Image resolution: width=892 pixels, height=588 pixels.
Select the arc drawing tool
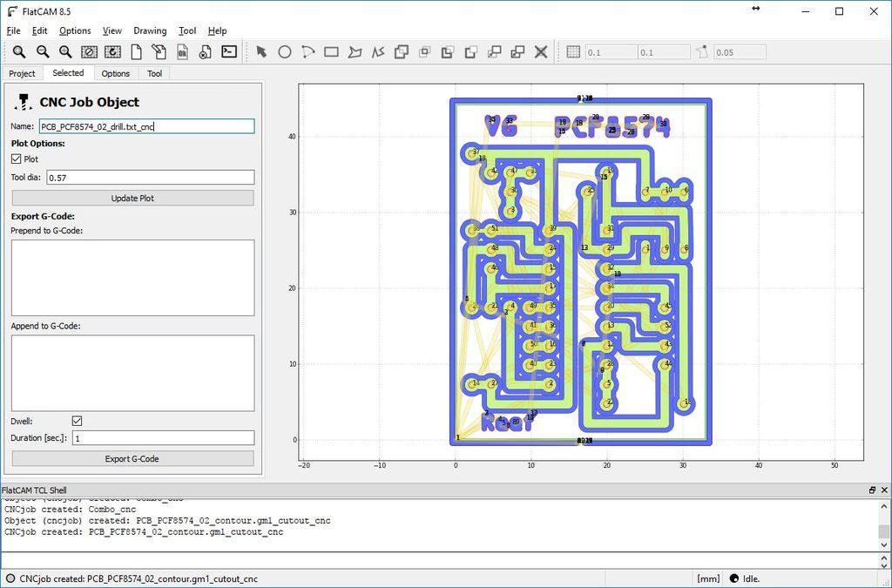point(307,52)
